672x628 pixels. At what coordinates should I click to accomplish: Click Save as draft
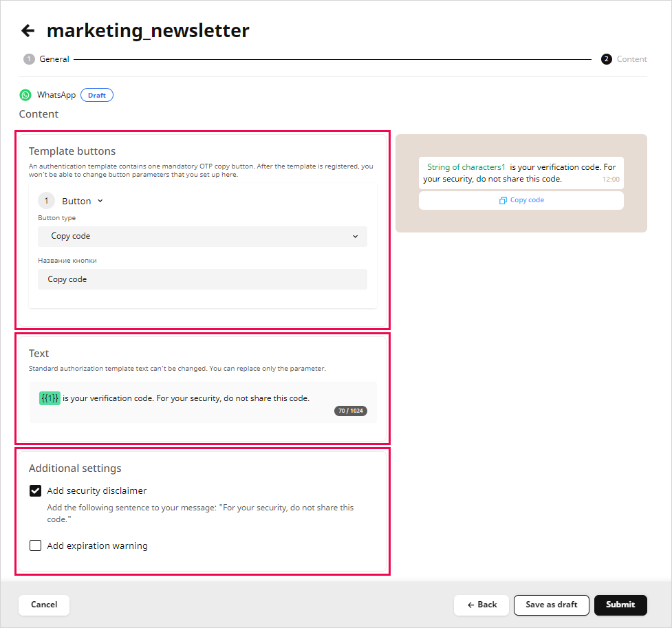click(x=551, y=605)
